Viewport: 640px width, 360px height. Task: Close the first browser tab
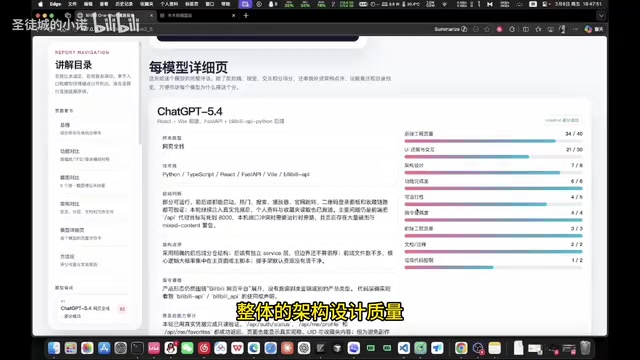pos(151,16)
